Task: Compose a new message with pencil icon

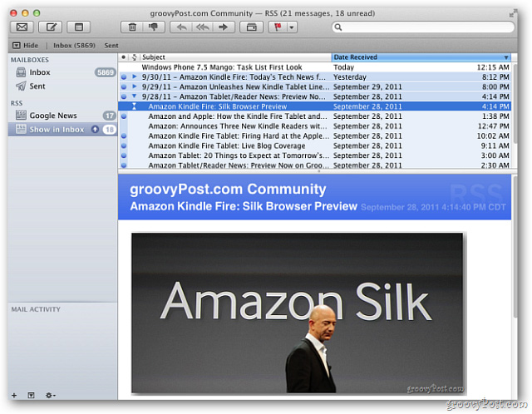Action: coord(50,27)
